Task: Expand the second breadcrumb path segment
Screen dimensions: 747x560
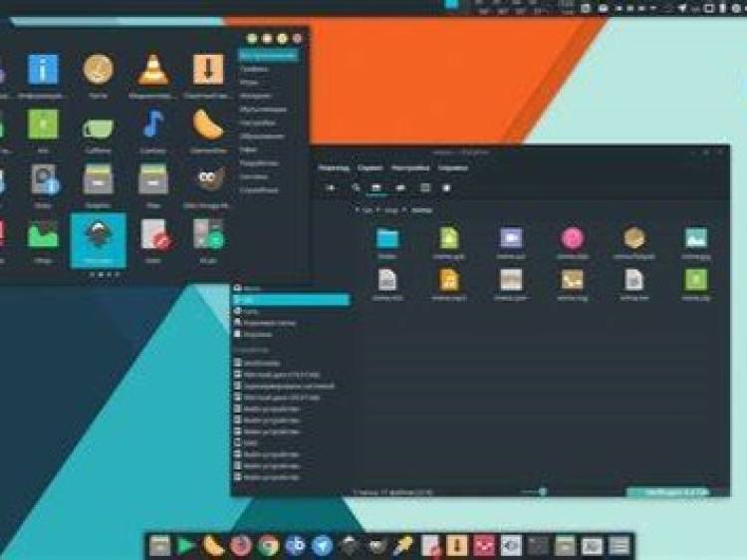Action: tap(391, 210)
